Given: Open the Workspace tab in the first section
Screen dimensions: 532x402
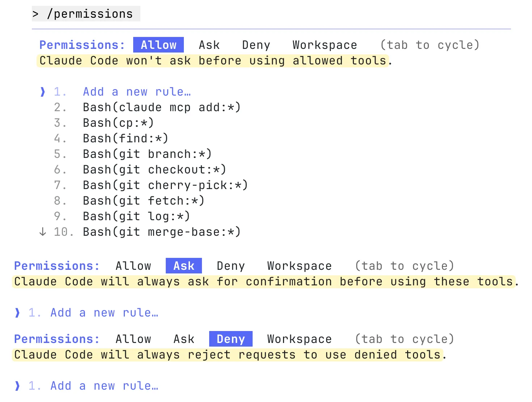Looking at the screenshot, I should [x=324, y=45].
